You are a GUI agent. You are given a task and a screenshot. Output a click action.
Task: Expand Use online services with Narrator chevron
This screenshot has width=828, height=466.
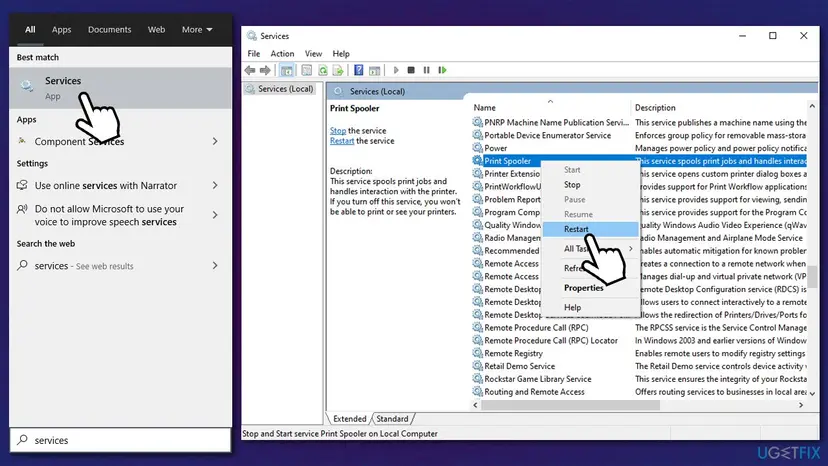tap(215, 185)
